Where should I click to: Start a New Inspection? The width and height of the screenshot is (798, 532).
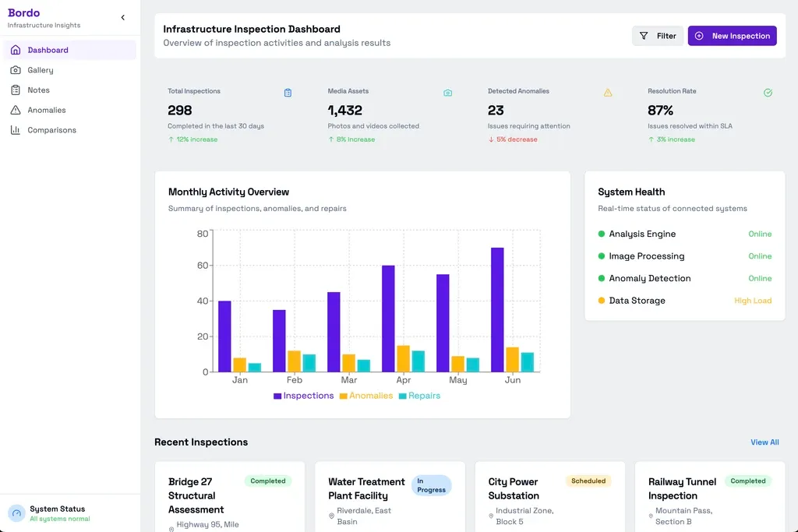pos(732,36)
